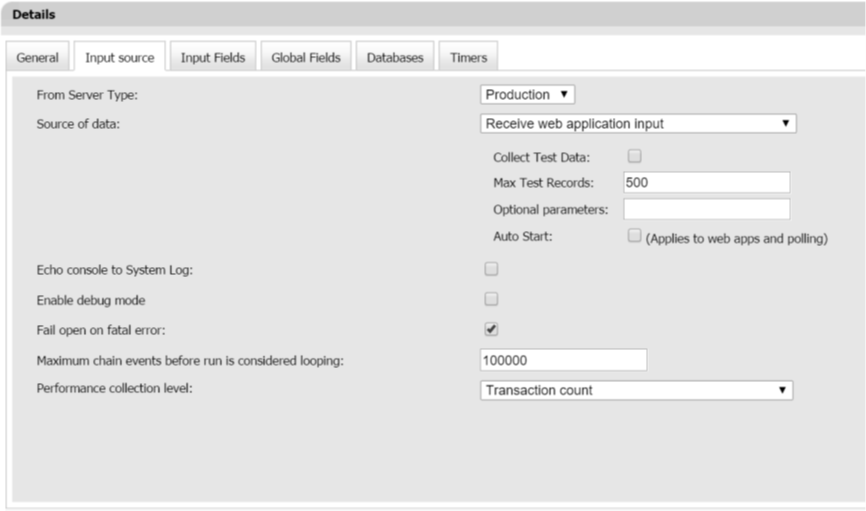
Task: Open the Input Fields tab
Action: [213, 58]
